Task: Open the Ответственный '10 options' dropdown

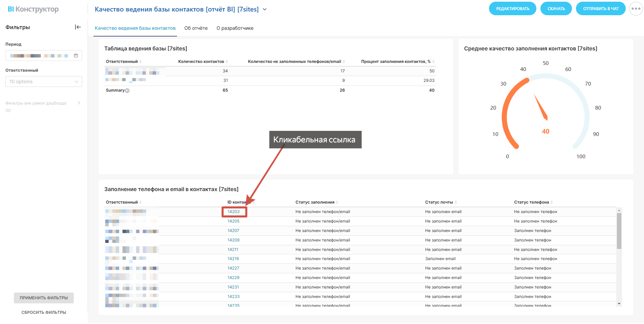Action: pos(44,82)
